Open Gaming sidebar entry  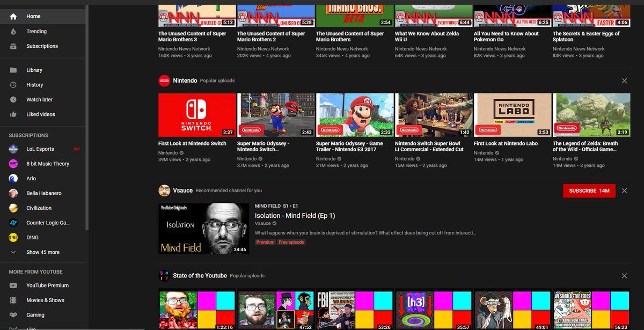pos(42,315)
